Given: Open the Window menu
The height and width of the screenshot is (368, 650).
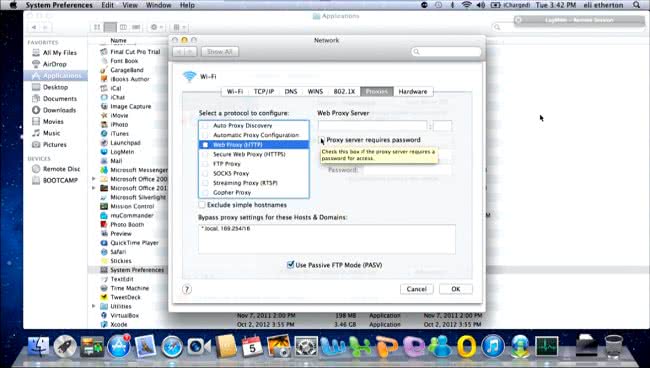Looking at the screenshot, I should (158, 5).
